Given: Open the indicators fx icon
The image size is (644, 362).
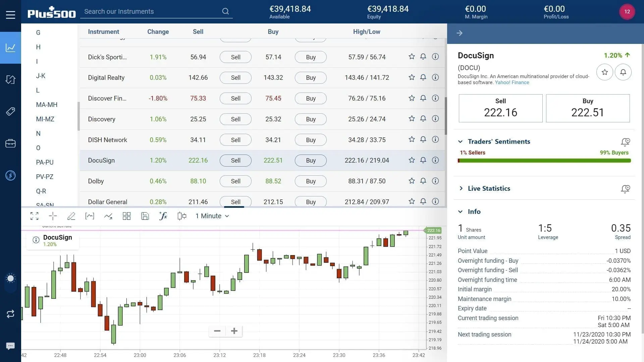Looking at the screenshot, I should (163, 216).
